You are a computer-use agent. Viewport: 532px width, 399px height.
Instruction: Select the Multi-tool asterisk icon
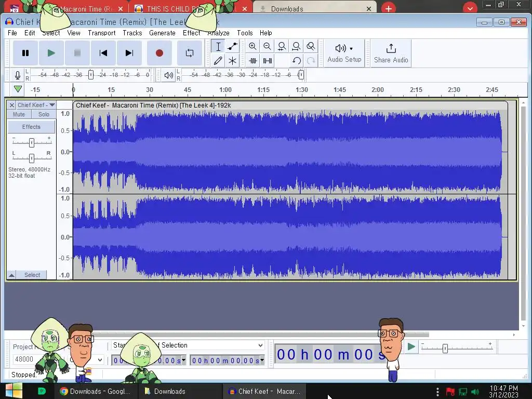[232, 61]
